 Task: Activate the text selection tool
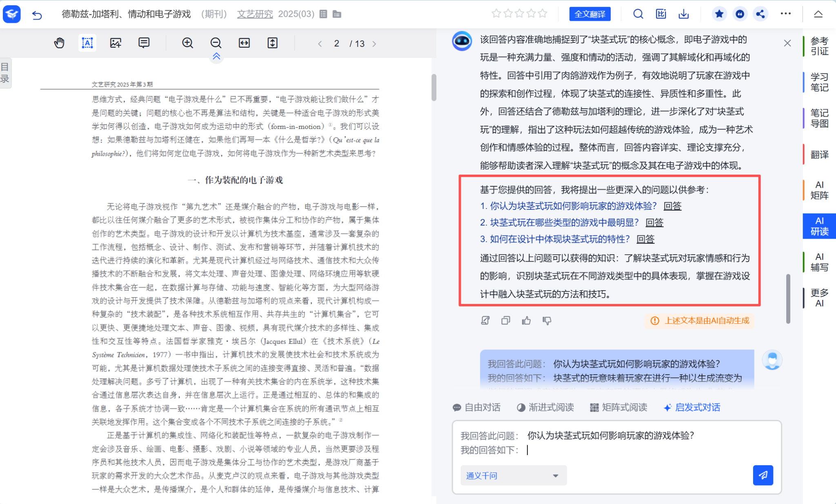pyautogui.click(x=87, y=43)
